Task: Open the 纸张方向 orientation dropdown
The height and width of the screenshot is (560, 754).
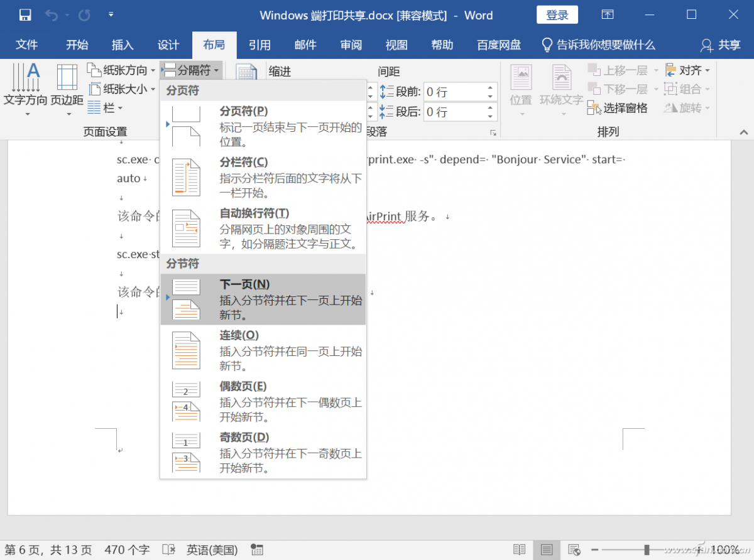Action: tap(121, 70)
